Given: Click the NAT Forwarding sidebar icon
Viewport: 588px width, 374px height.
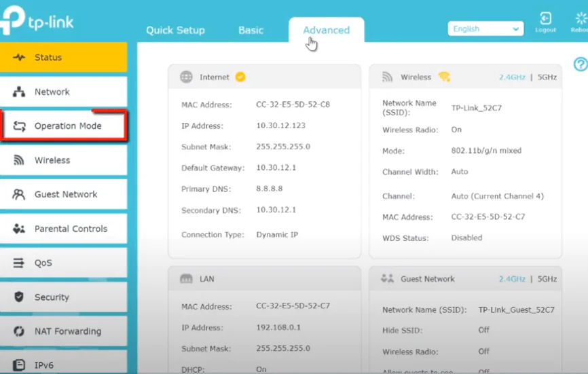Looking at the screenshot, I should [x=20, y=331].
